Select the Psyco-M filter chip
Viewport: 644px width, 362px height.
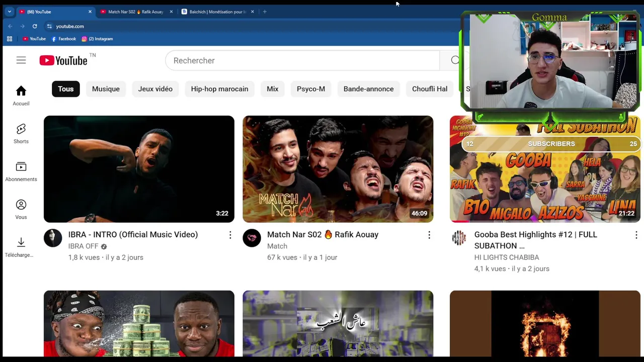(311, 89)
